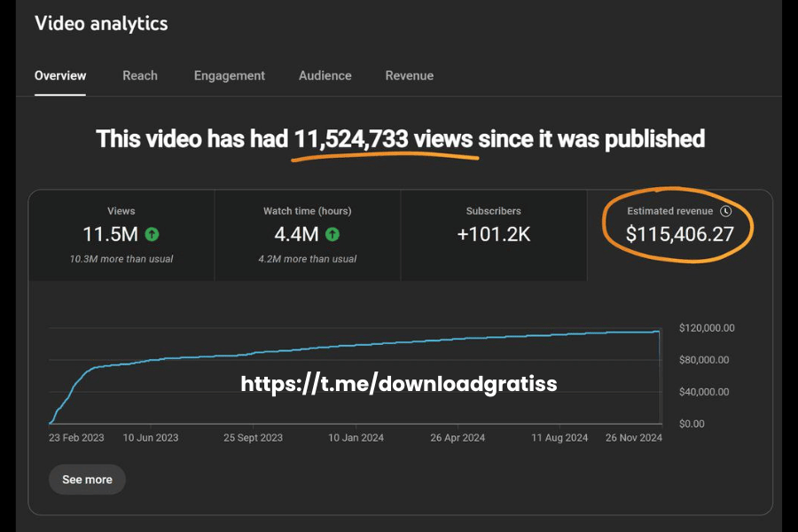Switch to the Overview tab
Viewport: 798px width, 532px height.
point(60,75)
